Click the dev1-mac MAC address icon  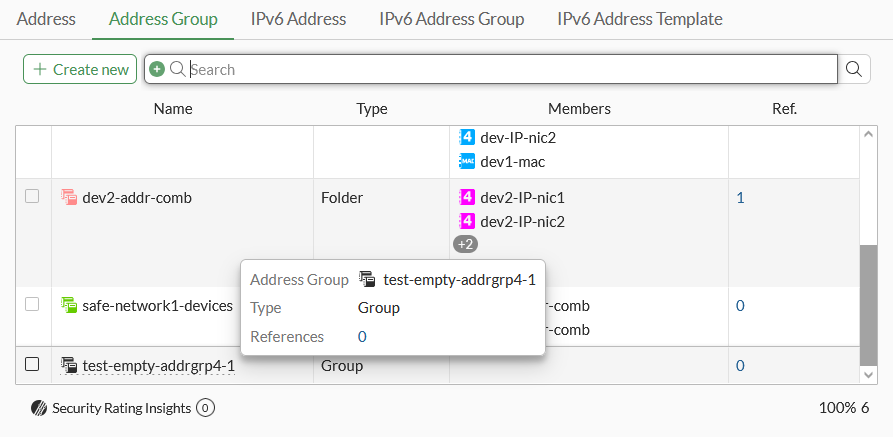467,161
